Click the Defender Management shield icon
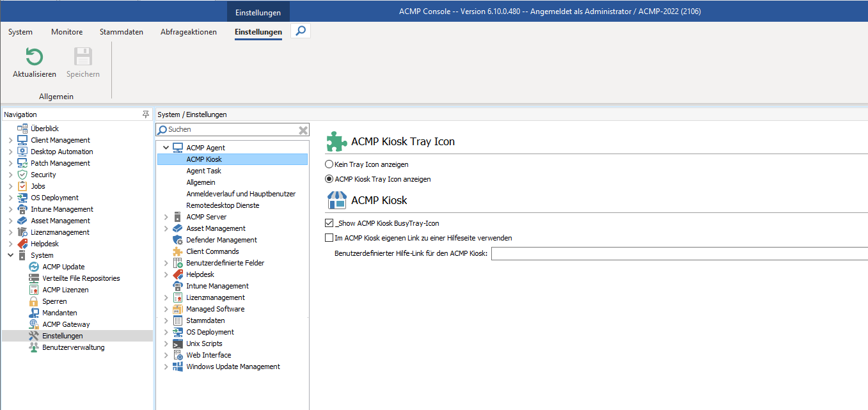Viewport: 868px width, 410px height. 178,240
